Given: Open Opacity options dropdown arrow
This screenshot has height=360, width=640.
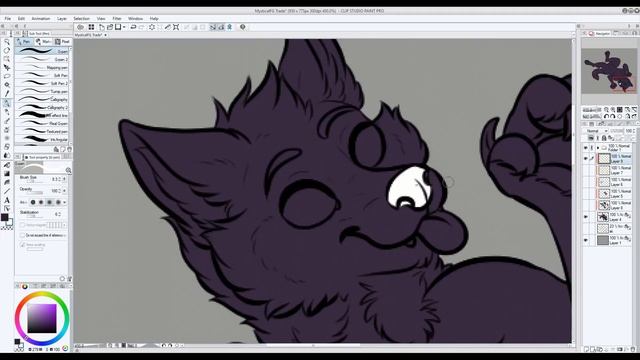Looking at the screenshot, I should tap(64, 191).
